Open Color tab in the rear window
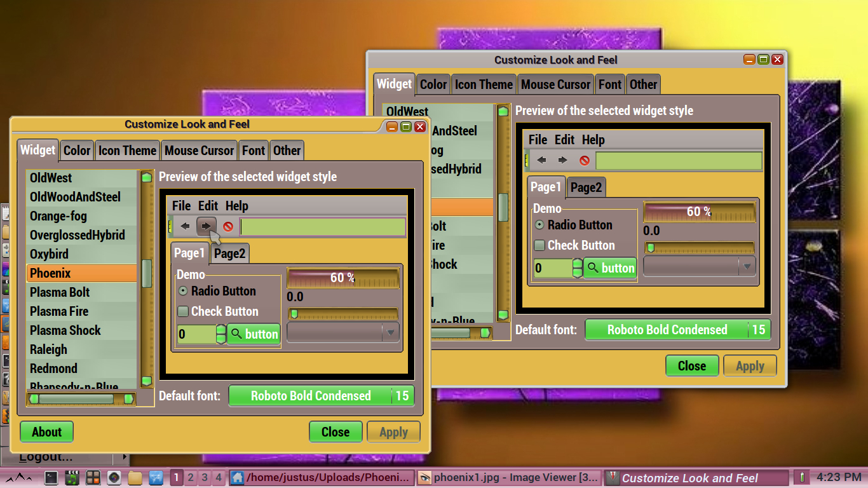The image size is (868, 488). tap(433, 85)
